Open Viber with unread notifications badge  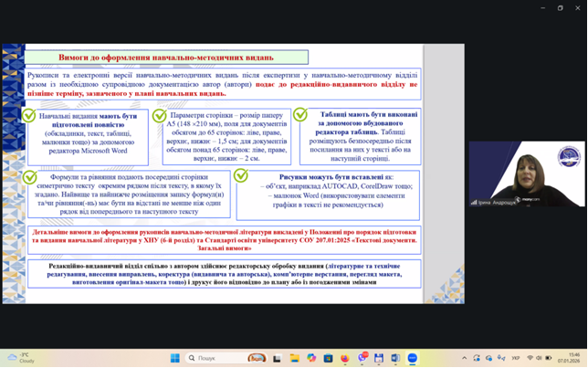tap(362, 358)
